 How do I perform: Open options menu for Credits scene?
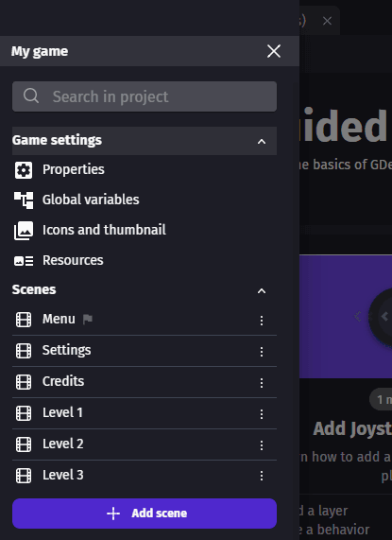[262, 383]
